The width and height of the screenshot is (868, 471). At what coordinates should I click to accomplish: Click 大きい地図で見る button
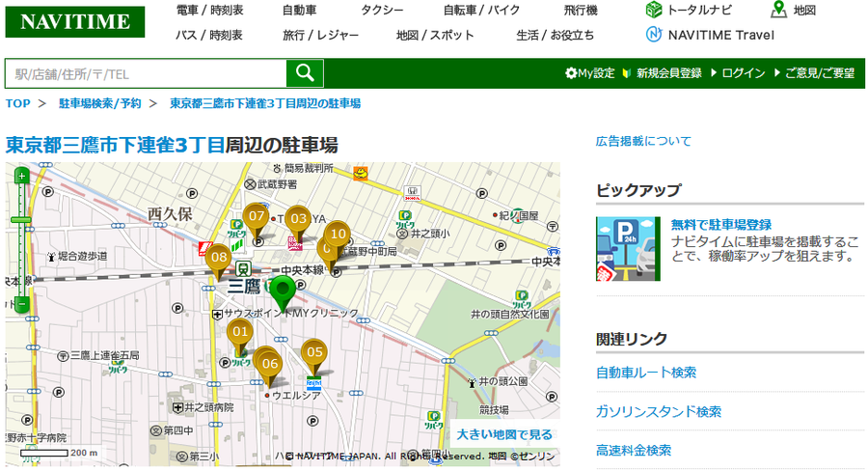point(504,434)
